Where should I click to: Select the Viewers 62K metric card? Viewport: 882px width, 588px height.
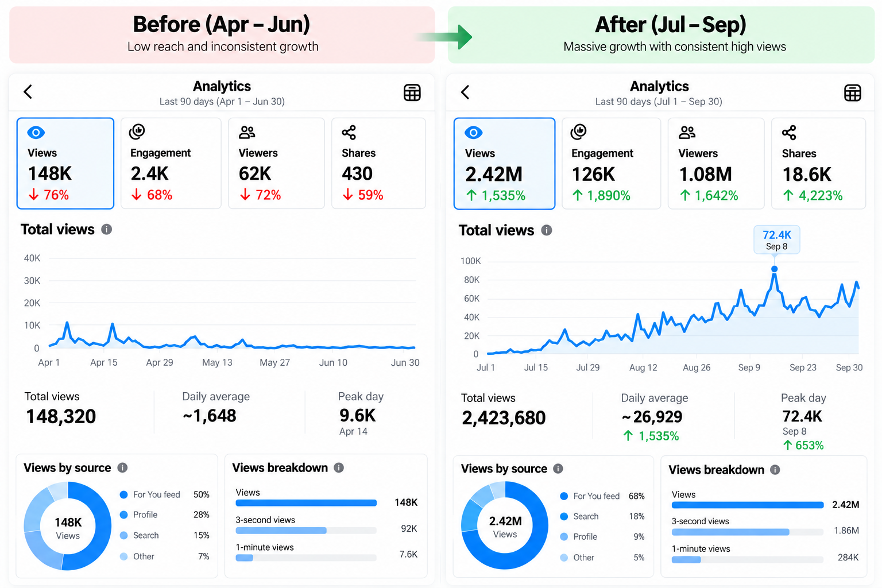[x=276, y=163]
